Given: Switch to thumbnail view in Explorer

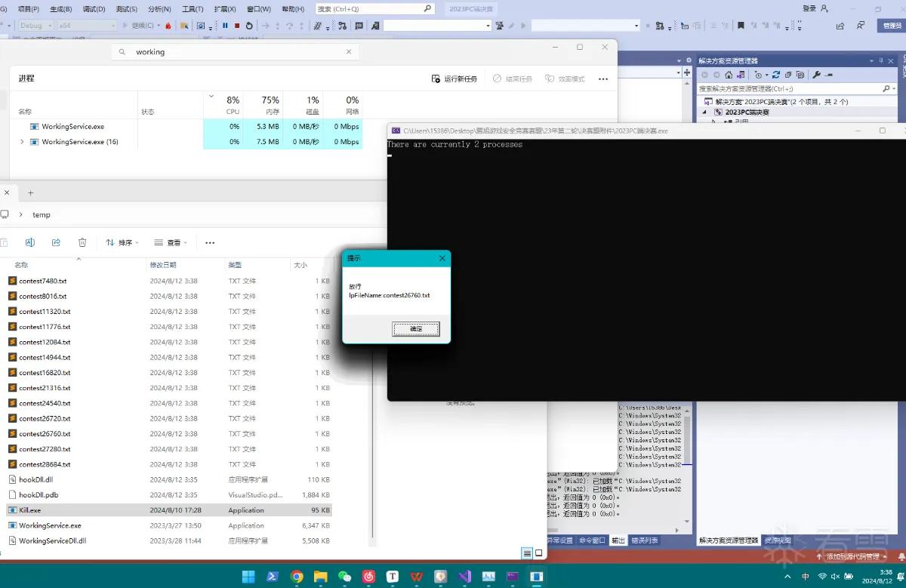Looking at the screenshot, I should [539, 553].
